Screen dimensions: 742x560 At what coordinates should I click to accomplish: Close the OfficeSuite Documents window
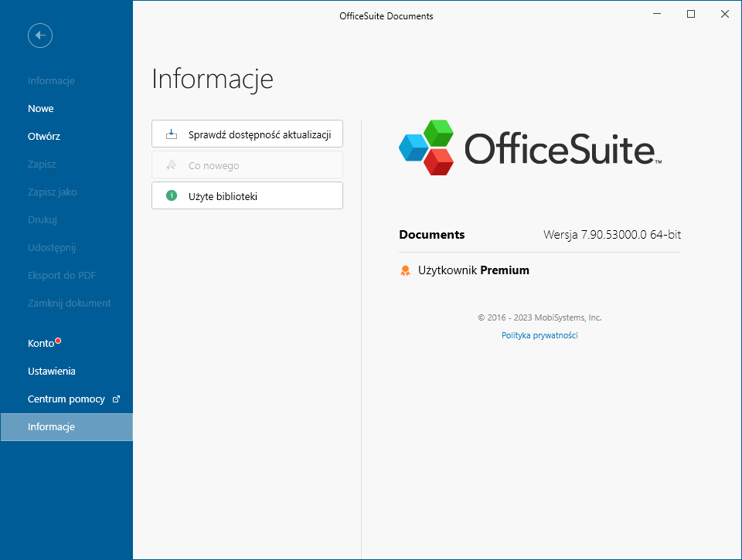(x=724, y=14)
